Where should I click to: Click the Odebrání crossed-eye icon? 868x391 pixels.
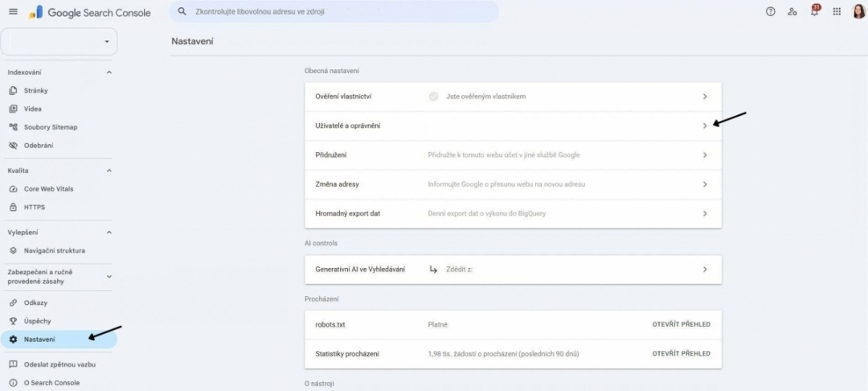tap(14, 145)
